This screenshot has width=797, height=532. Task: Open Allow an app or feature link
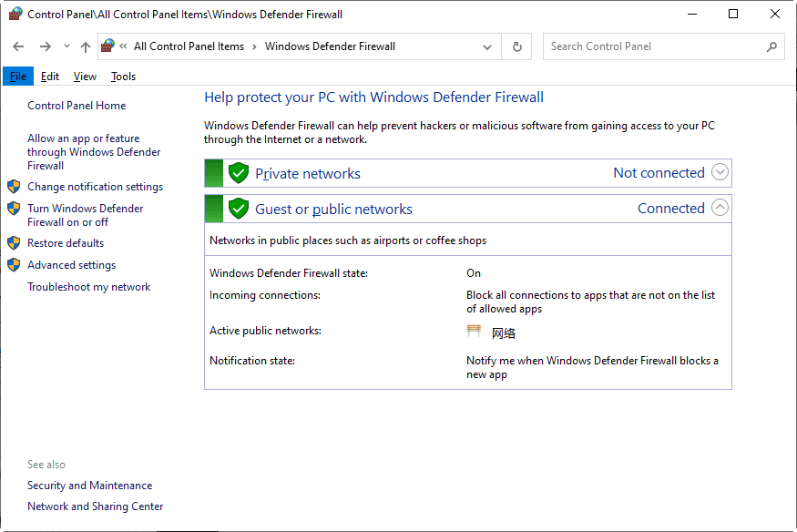93,152
